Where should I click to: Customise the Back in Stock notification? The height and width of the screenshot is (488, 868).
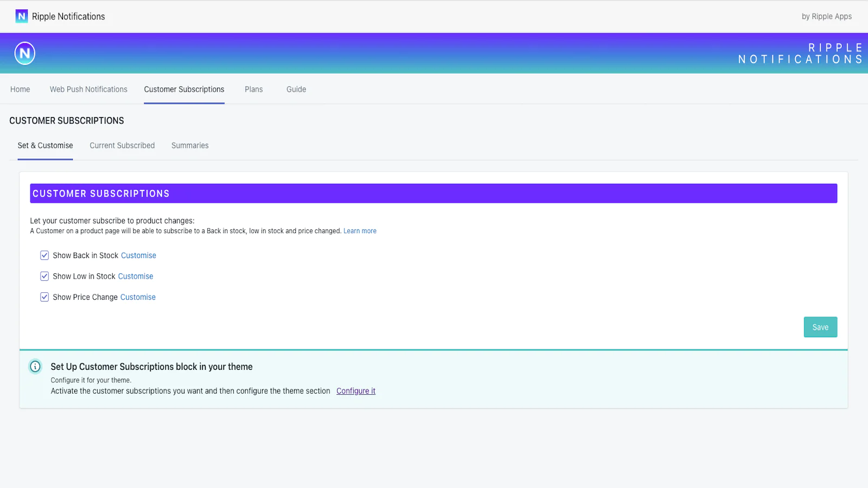coord(138,255)
